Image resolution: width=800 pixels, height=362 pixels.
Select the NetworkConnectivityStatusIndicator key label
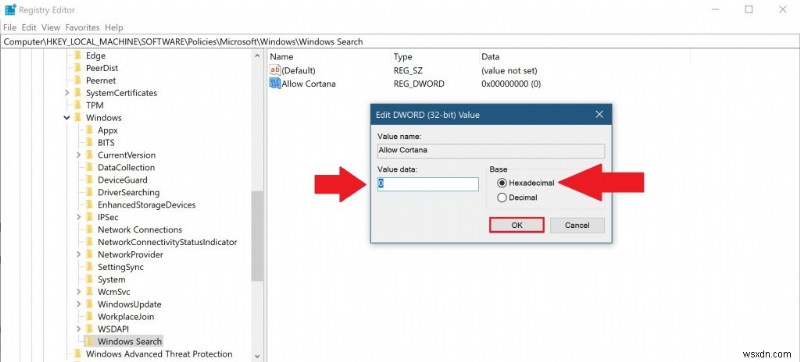coord(167,242)
